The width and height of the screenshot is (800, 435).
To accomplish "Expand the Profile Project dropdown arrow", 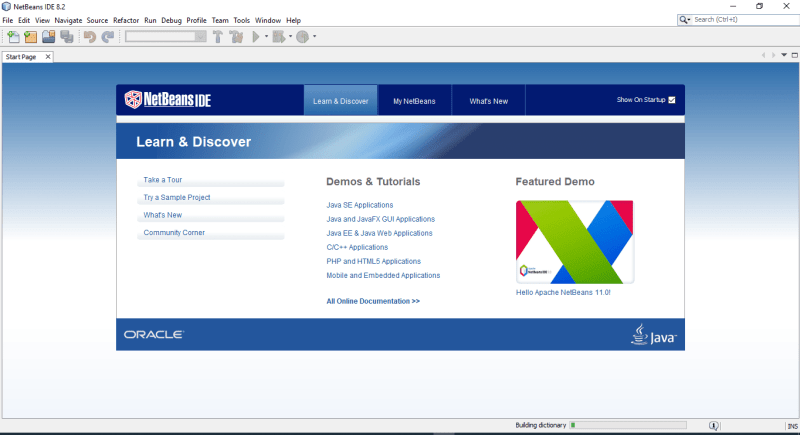I will pyautogui.click(x=314, y=36).
